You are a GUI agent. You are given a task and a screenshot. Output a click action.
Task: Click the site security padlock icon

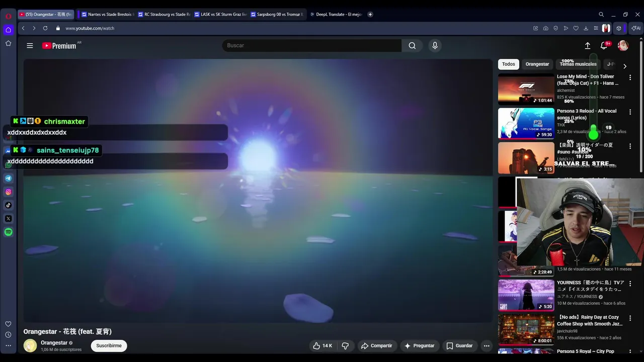click(58, 28)
